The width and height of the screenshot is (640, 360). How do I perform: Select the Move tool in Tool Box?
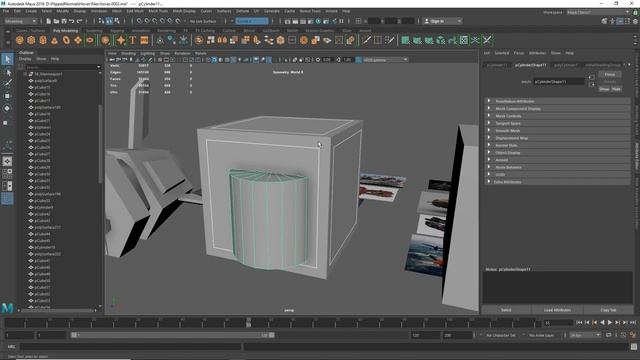coord(7,96)
